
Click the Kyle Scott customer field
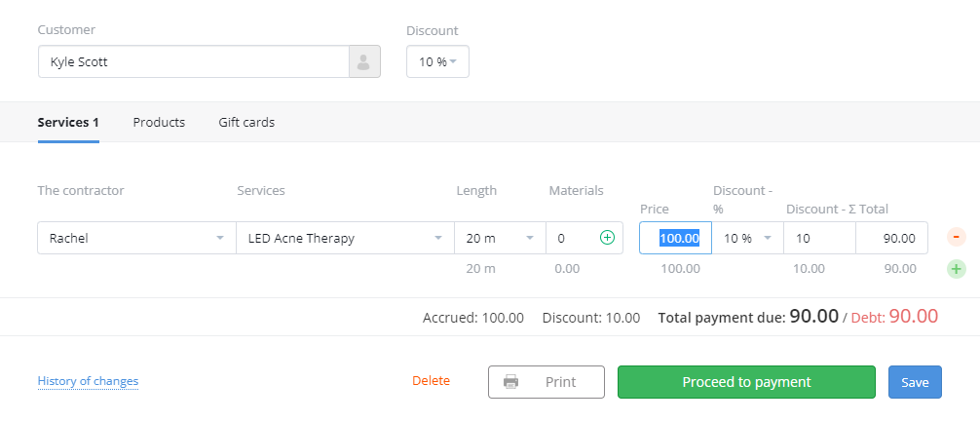pos(193,62)
